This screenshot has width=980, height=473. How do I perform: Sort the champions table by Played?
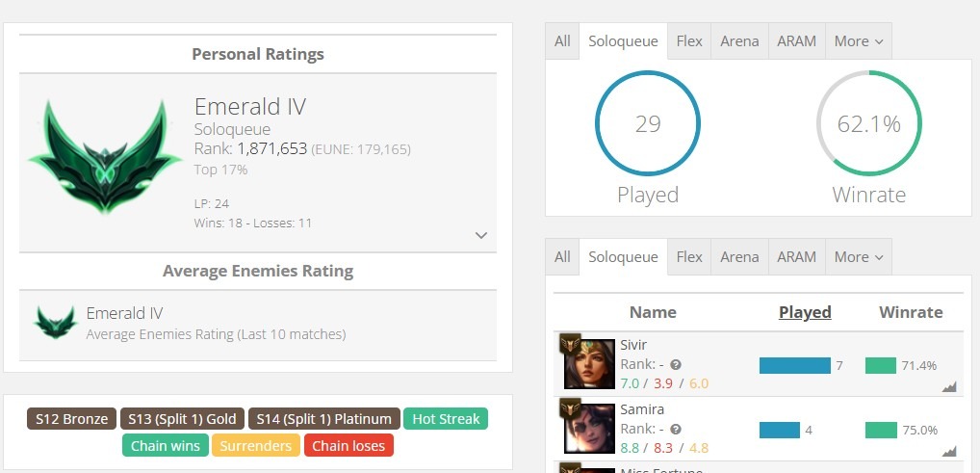click(x=805, y=312)
